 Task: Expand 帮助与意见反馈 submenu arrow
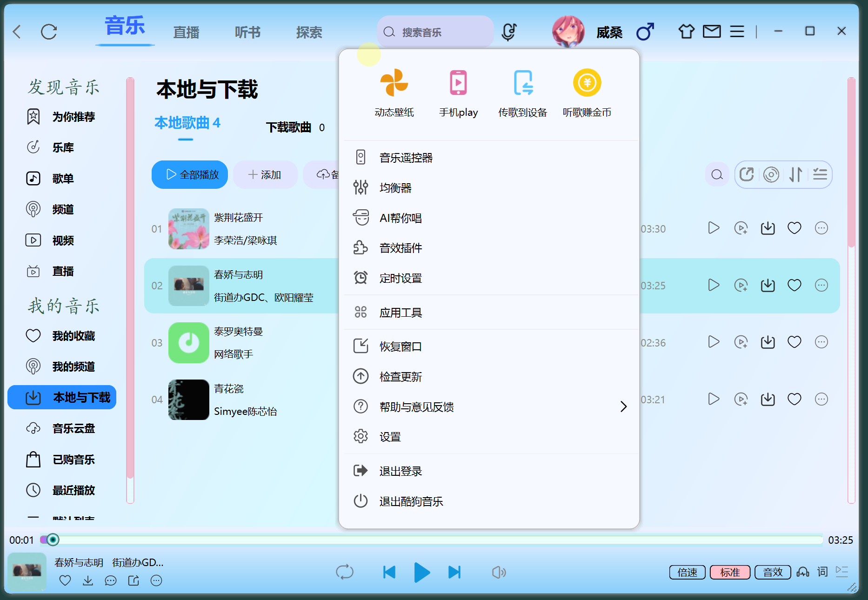(x=623, y=407)
